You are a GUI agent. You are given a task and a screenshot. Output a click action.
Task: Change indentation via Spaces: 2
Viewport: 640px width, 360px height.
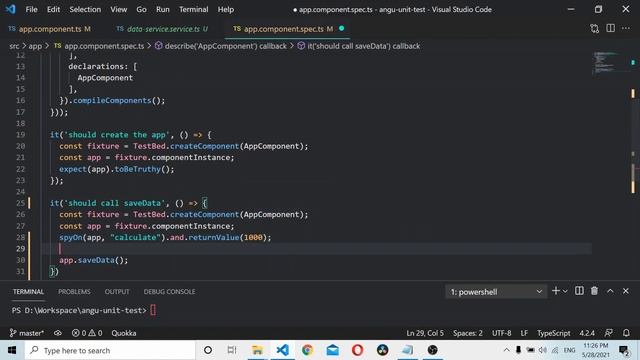coord(467,333)
